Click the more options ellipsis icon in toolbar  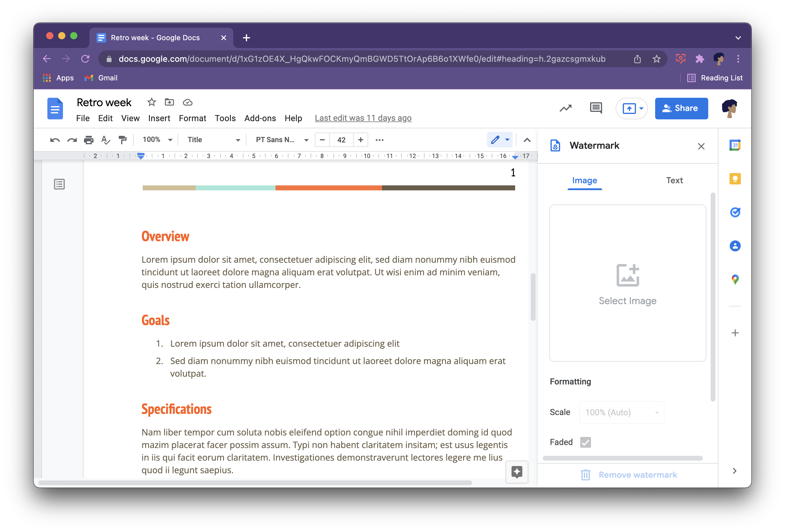click(380, 139)
